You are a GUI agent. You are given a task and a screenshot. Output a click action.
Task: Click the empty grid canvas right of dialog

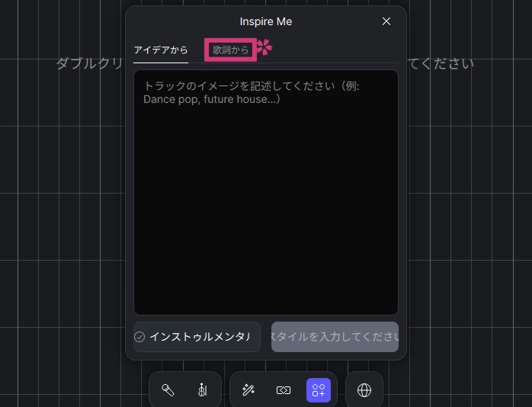click(469, 229)
